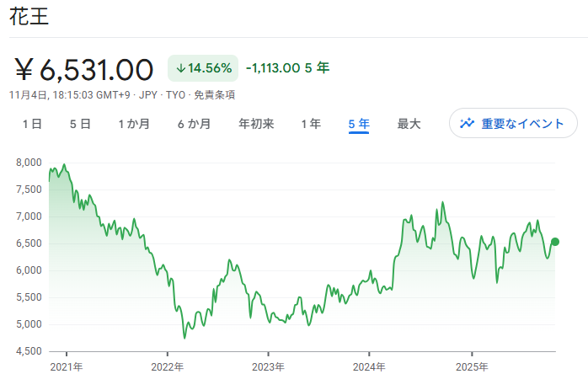Select the 1か月 range tab
Viewport: 588px width, 390px height.
click(134, 124)
